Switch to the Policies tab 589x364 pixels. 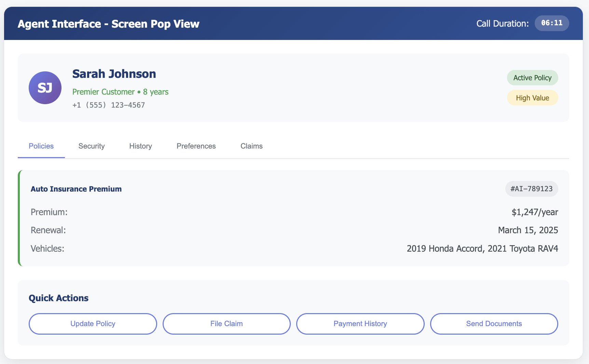point(41,146)
